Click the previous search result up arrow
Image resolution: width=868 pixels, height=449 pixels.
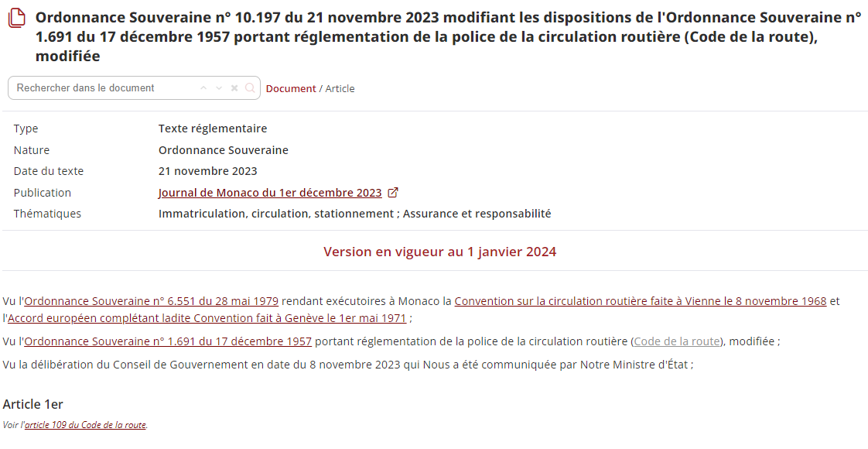[203, 88]
